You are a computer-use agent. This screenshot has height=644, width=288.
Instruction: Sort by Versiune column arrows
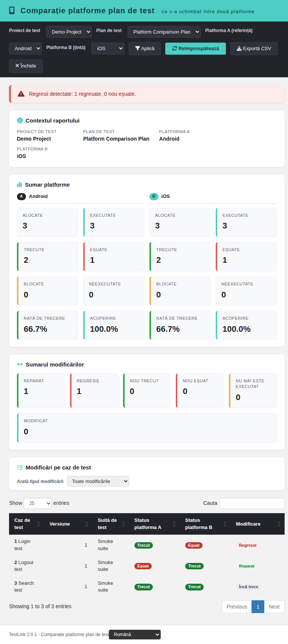[87, 524]
